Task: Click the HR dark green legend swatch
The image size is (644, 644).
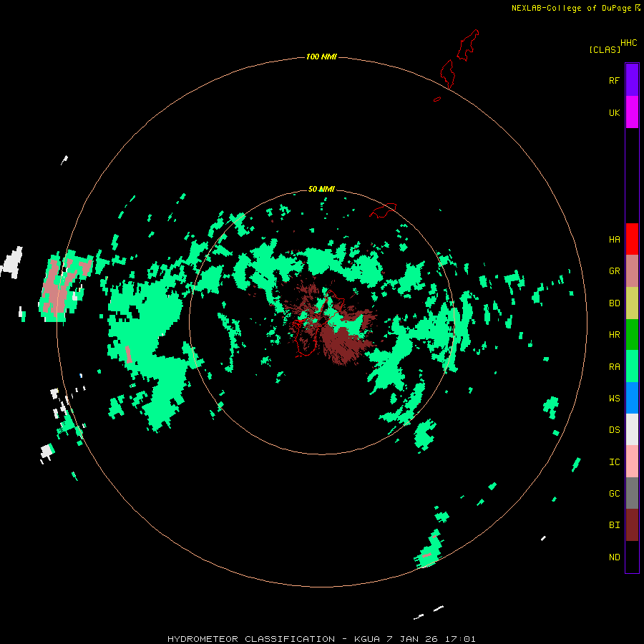Action: pyautogui.click(x=632, y=335)
